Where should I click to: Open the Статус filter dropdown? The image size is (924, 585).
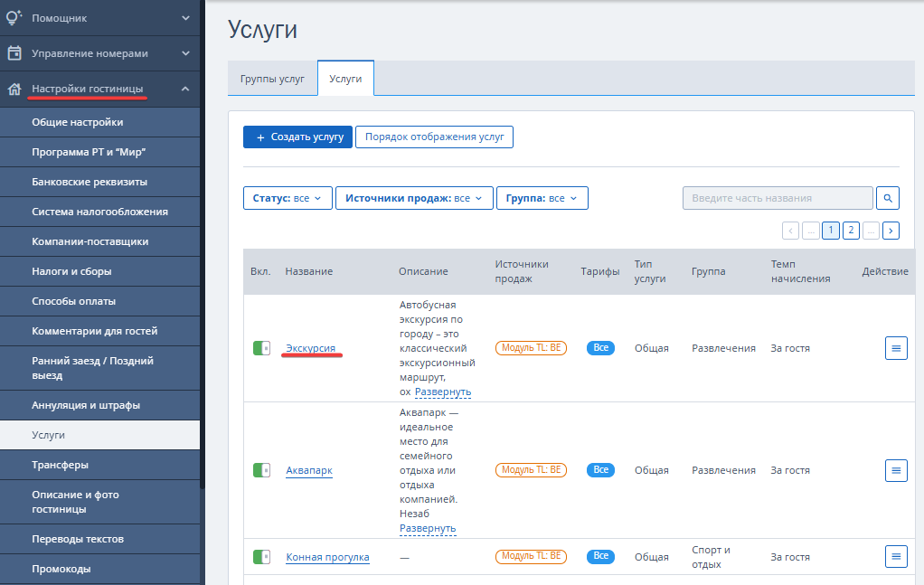point(287,198)
